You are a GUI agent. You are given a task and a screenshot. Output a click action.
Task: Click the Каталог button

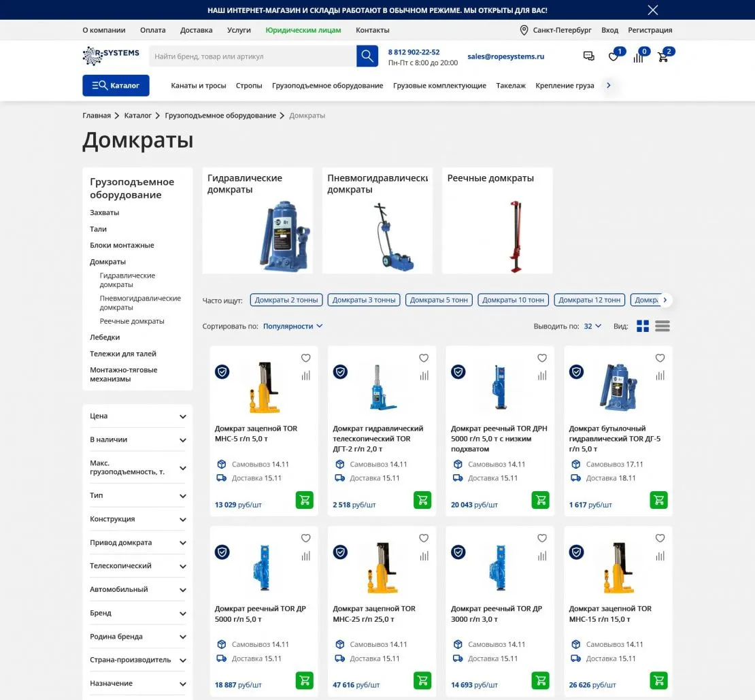coord(116,86)
